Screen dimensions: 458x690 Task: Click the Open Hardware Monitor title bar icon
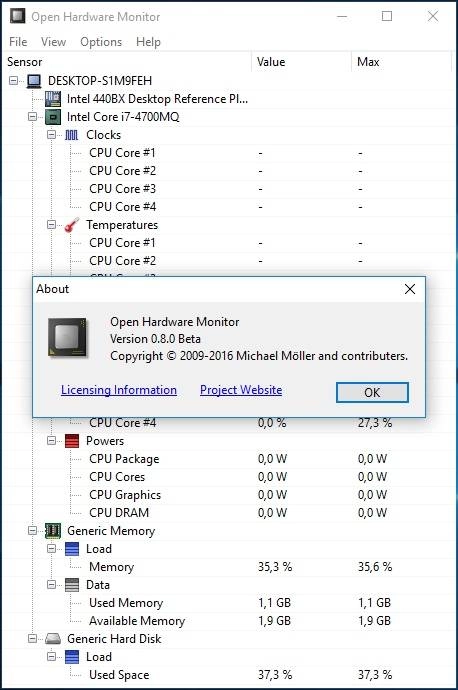click(18, 17)
